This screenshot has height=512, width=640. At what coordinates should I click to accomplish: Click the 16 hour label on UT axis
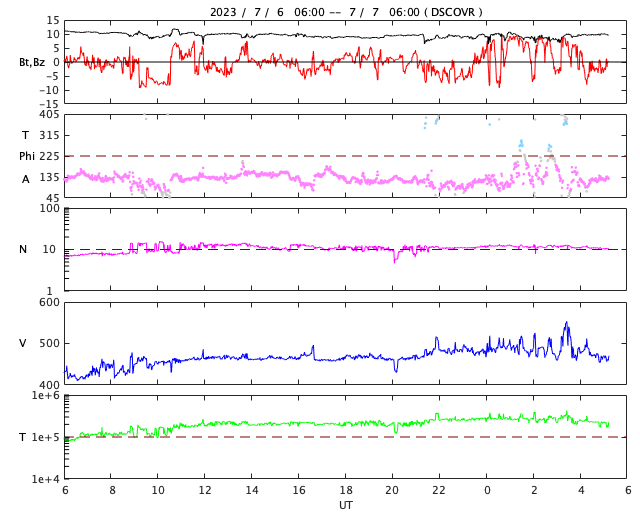299,490
